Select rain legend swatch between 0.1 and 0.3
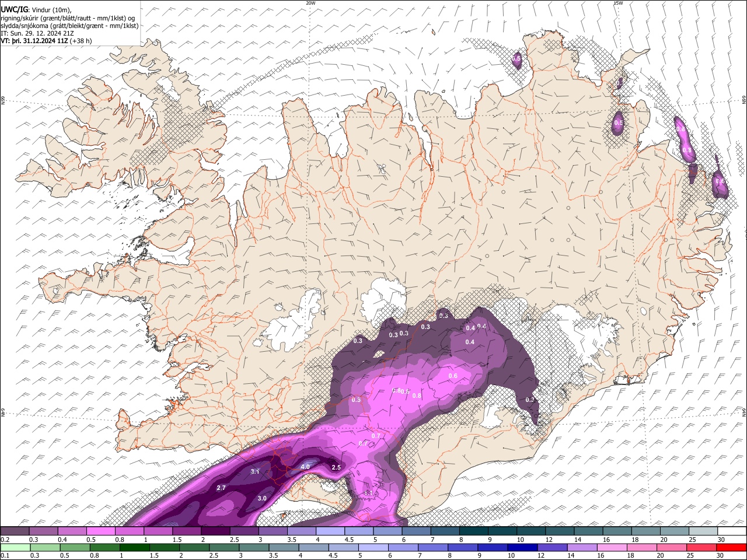 pos(15,548)
